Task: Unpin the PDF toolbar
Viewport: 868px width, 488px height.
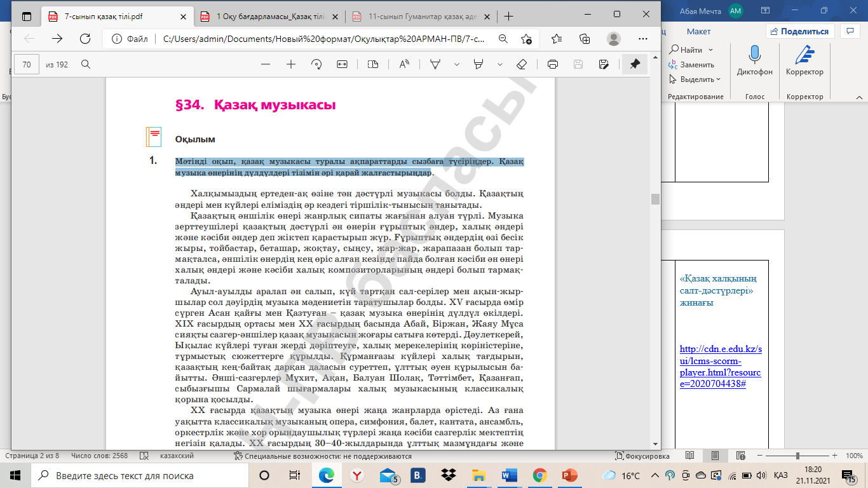Action: click(635, 64)
